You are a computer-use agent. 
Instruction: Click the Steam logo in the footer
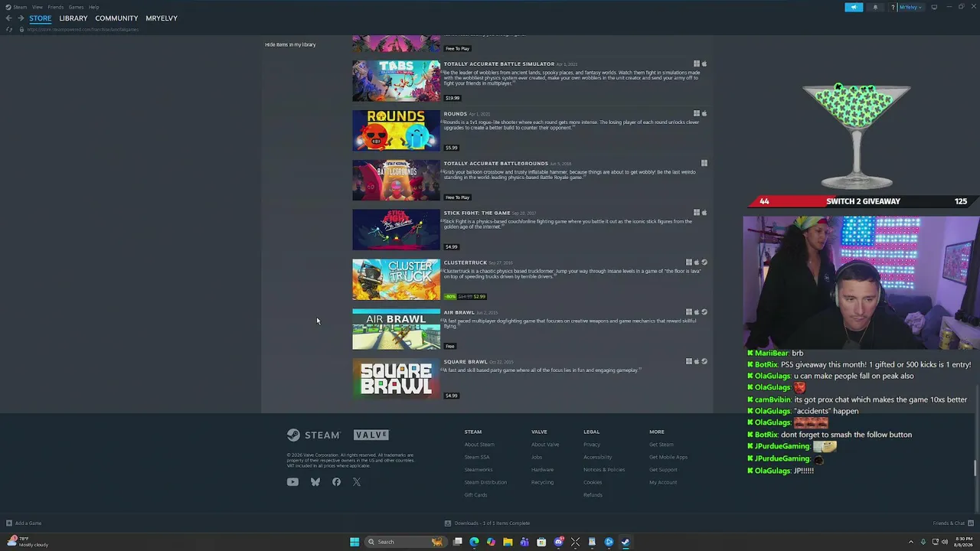point(313,435)
